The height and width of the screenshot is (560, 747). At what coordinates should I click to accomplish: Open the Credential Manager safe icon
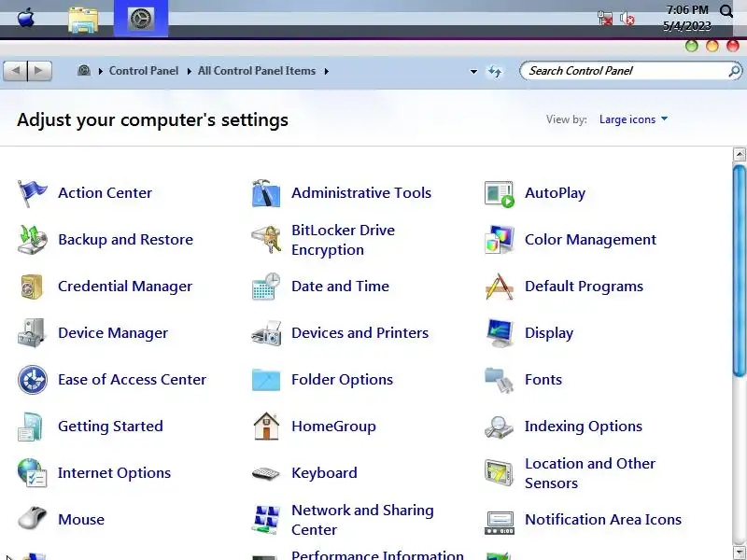point(32,287)
